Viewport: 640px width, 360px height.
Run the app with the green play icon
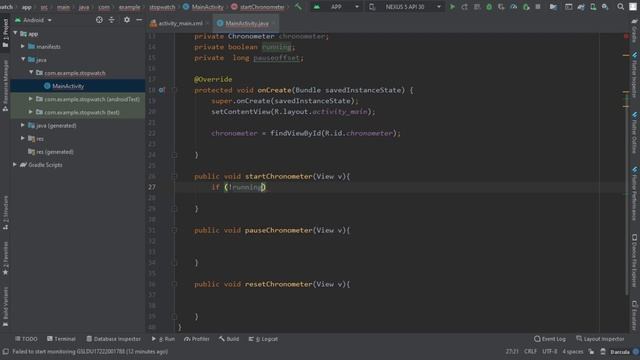tap(452, 7)
